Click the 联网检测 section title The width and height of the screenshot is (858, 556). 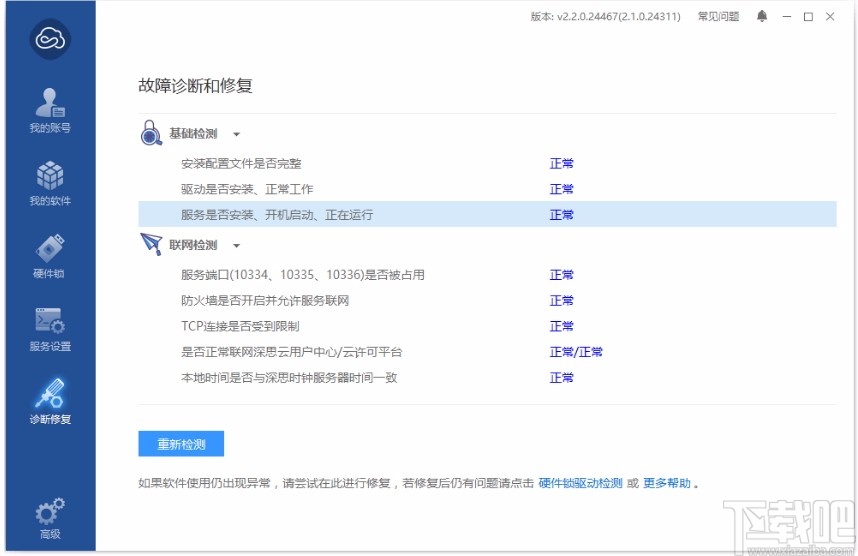[193, 245]
